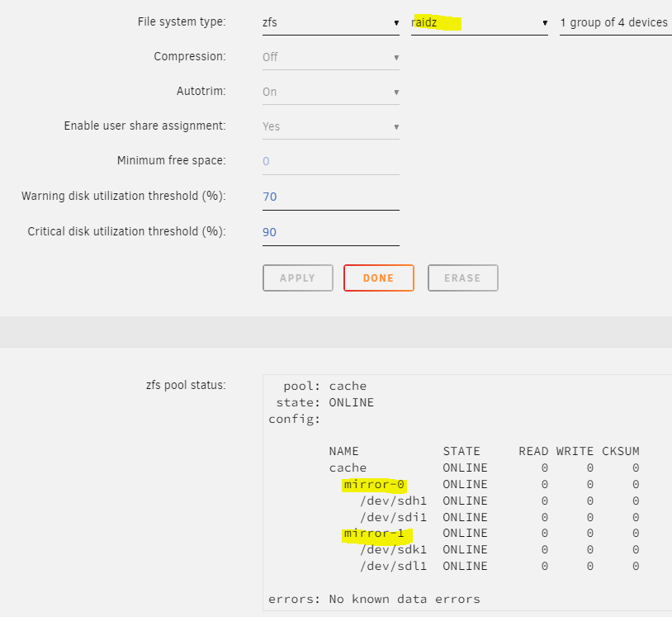Click the 'config:' line in pool status
This screenshot has height=617, width=672.
pyautogui.click(x=295, y=419)
